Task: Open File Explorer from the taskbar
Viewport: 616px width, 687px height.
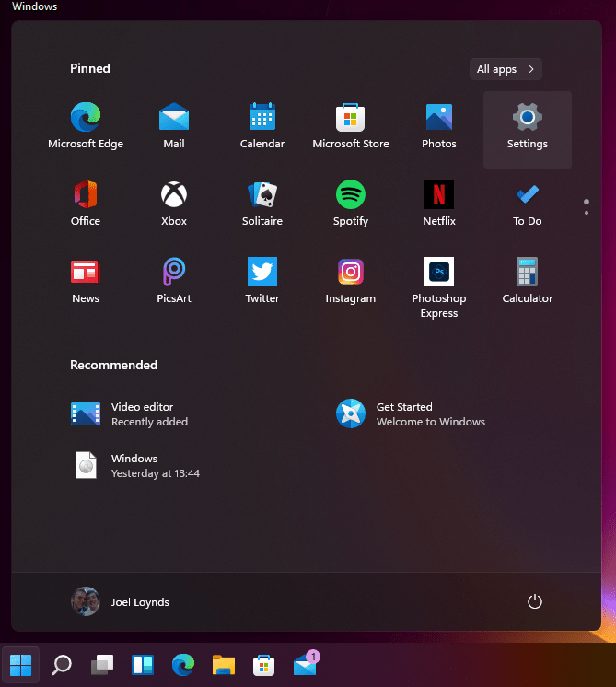Action: (224, 665)
